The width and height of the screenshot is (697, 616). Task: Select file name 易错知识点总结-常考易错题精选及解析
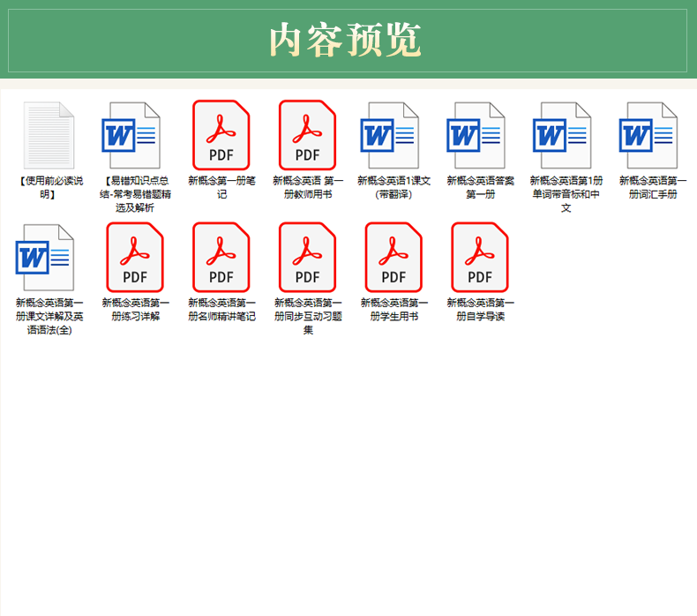coord(135,194)
